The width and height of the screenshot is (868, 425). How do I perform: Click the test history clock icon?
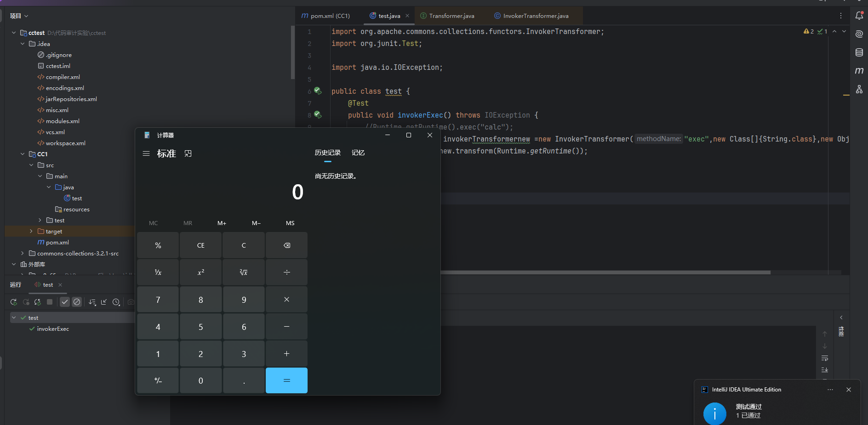tap(116, 302)
